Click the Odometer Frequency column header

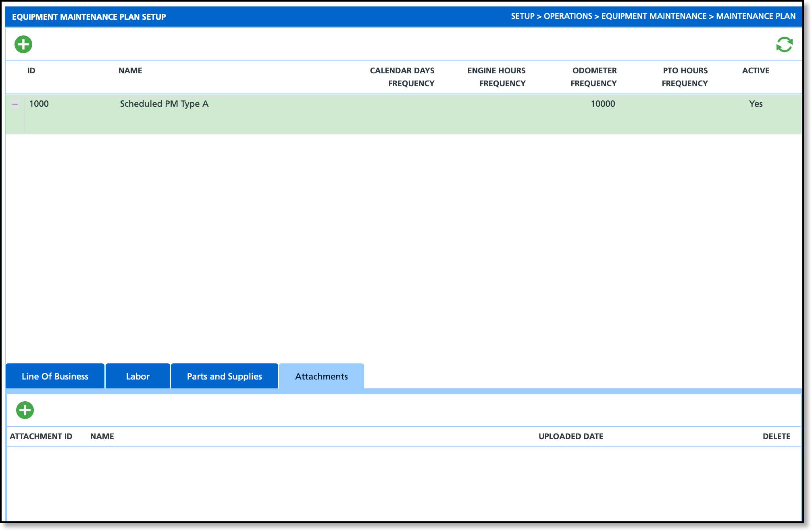(594, 77)
